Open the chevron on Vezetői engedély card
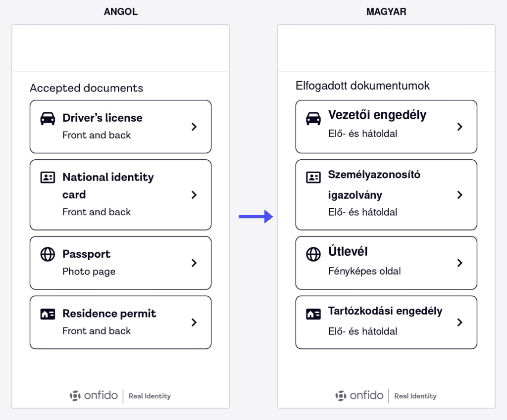This screenshot has width=507, height=420. [x=460, y=127]
